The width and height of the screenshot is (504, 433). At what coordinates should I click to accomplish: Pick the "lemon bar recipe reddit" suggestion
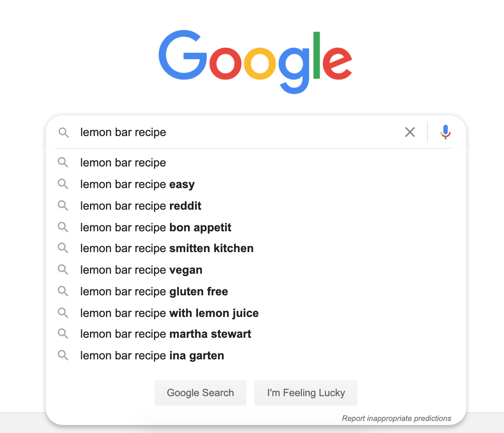tap(140, 206)
